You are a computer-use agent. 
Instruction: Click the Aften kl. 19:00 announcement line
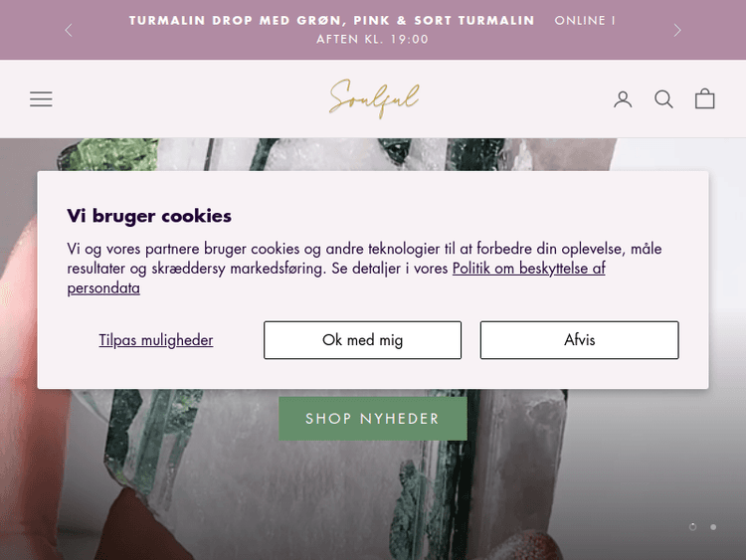373,39
